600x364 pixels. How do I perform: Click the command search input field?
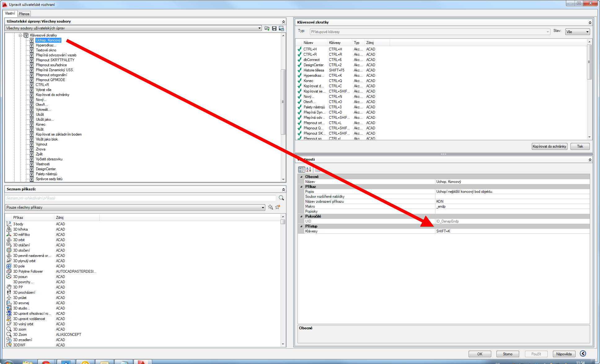click(x=140, y=198)
